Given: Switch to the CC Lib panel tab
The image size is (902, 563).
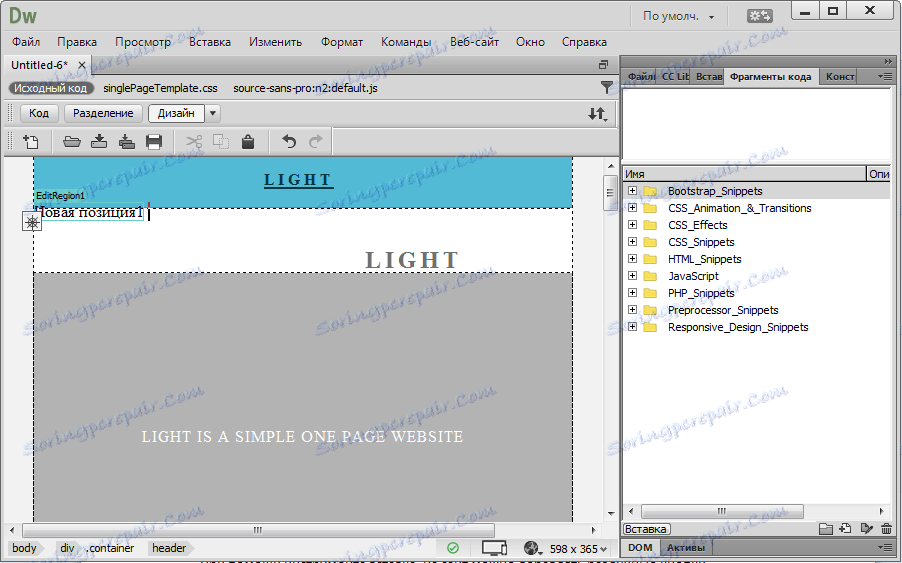Looking at the screenshot, I should [x=675, y=76].
